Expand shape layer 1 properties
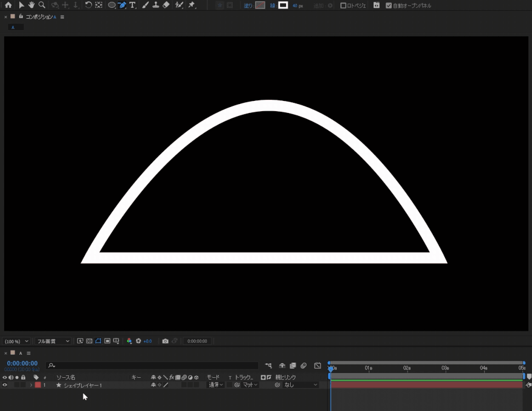Image resolution: width=532 pixels, height=411 pixels. pos(31,385)
